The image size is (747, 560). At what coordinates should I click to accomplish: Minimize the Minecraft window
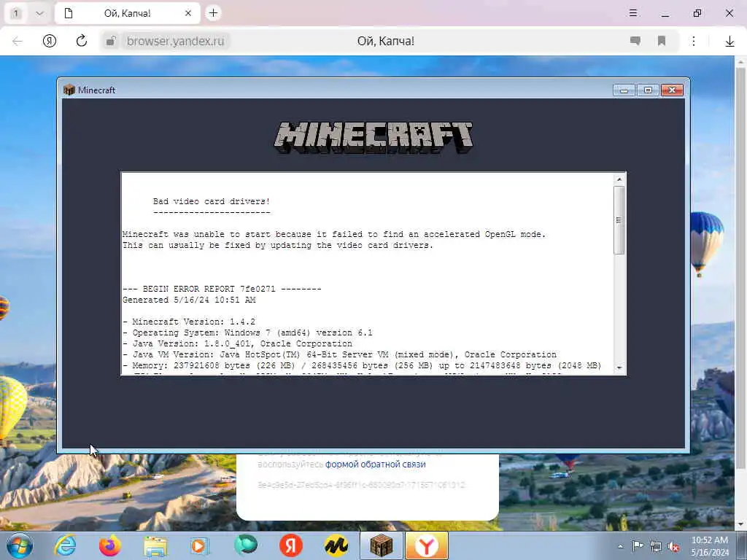point(624,90)
